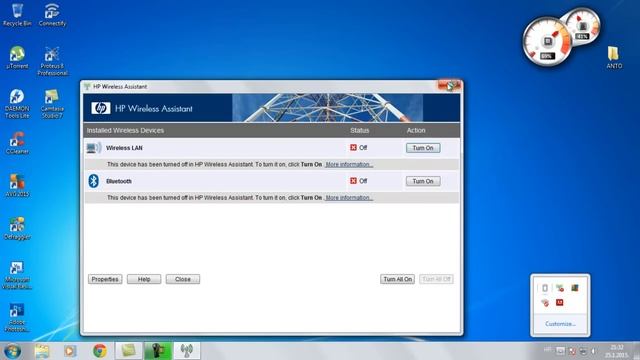640x360 pixels.
Task: Select the Defraggler desktop icon
Action: pyautogui.click(x=17, y=228)
